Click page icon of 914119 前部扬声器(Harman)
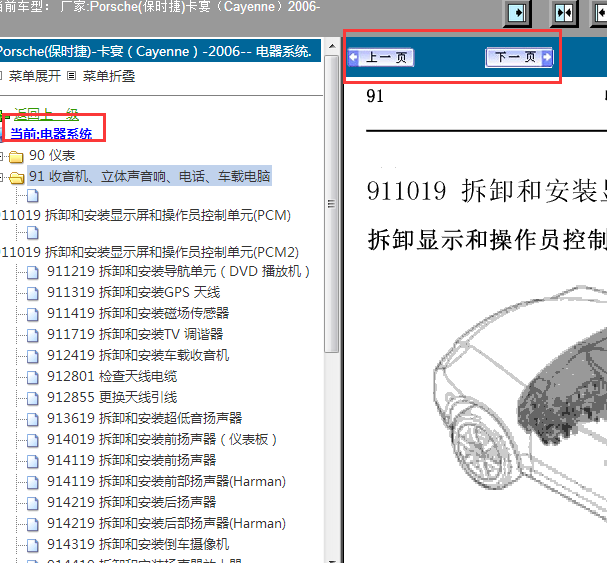The width and height of the screenshot is (607, 563). point(33,482)
